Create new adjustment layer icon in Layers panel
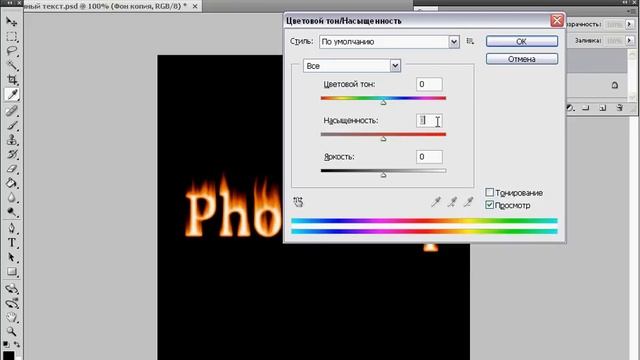 tap(571, 108)
